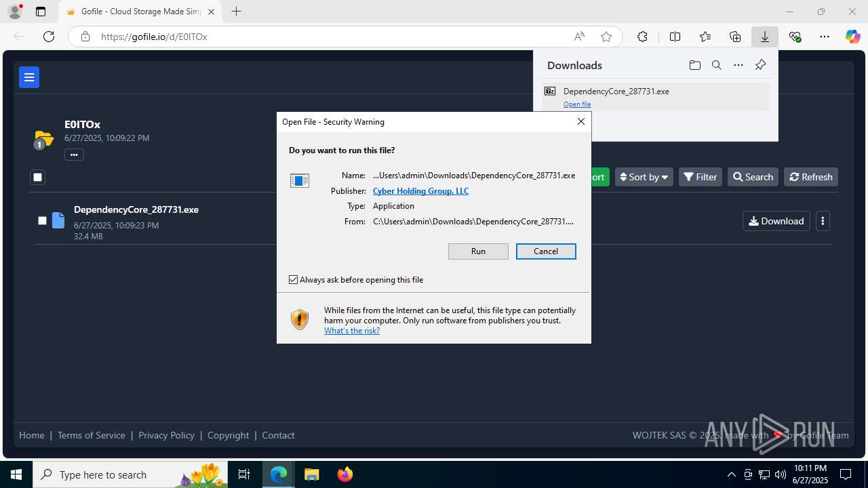Click the blue file icon for DependencyCore
Screen dimensions: 868x488
[58, 220]
